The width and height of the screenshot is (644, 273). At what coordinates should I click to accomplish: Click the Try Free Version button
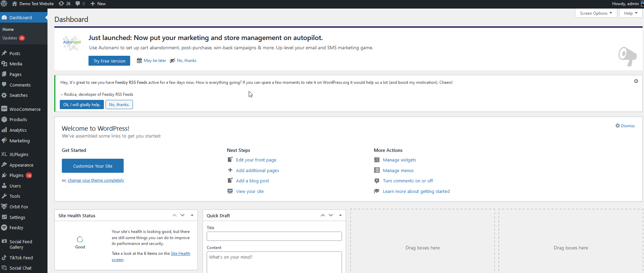point(109,61)
